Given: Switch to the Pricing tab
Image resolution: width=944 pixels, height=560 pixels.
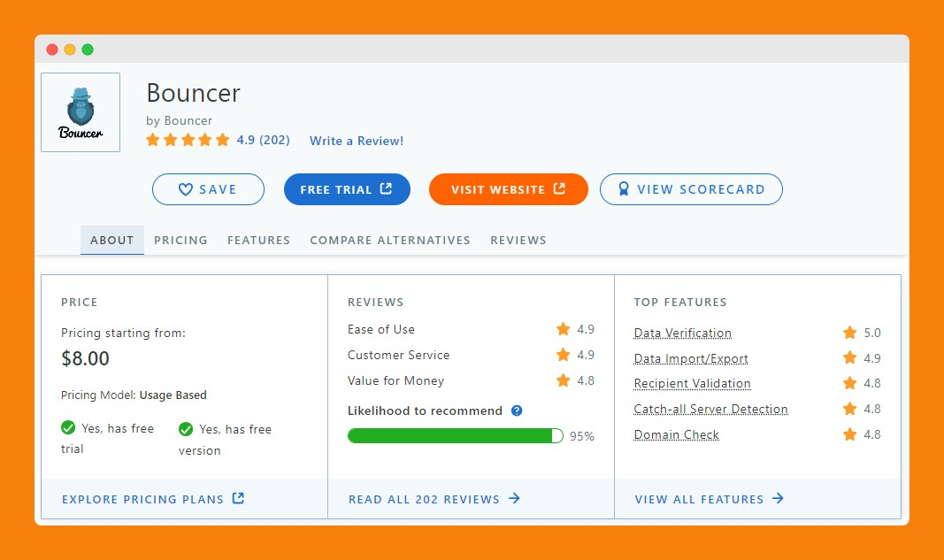Looking at the screenshot, I should click(180, 240).
